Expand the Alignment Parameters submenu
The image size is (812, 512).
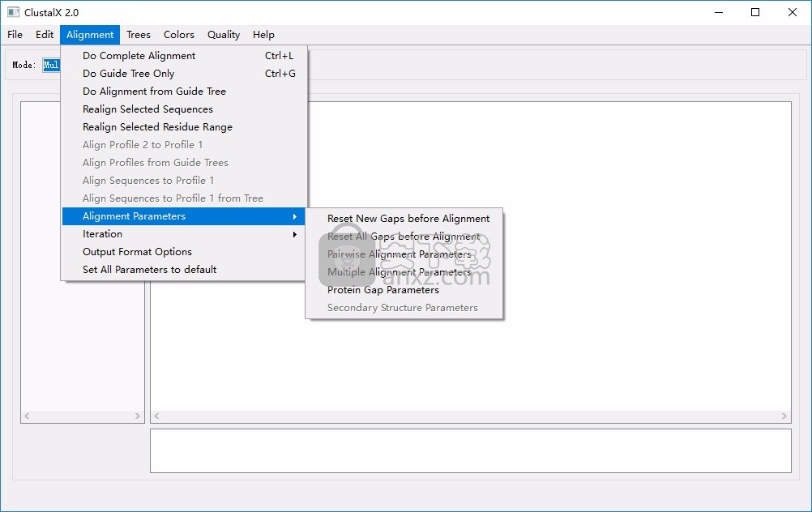point(184,216)
